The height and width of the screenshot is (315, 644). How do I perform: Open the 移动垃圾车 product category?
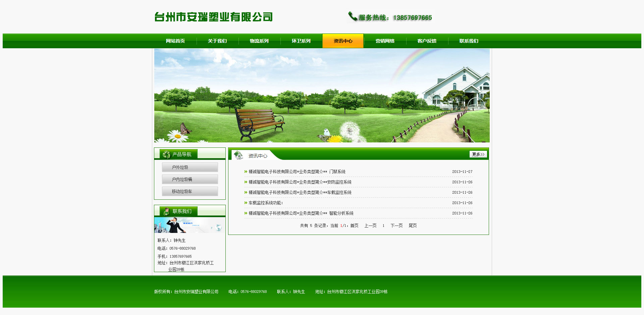[190, 191]
